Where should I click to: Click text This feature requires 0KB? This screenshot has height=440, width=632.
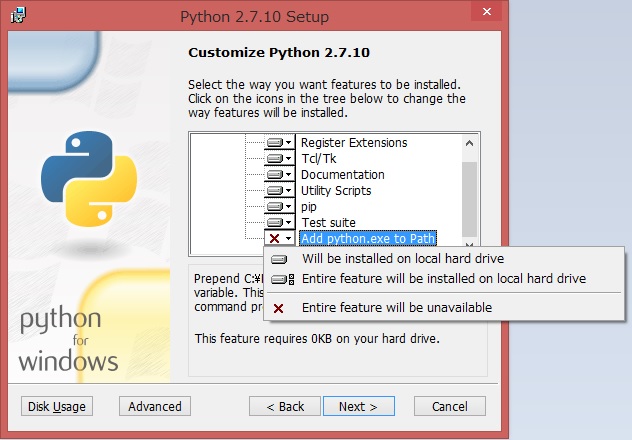coord(317,338)
